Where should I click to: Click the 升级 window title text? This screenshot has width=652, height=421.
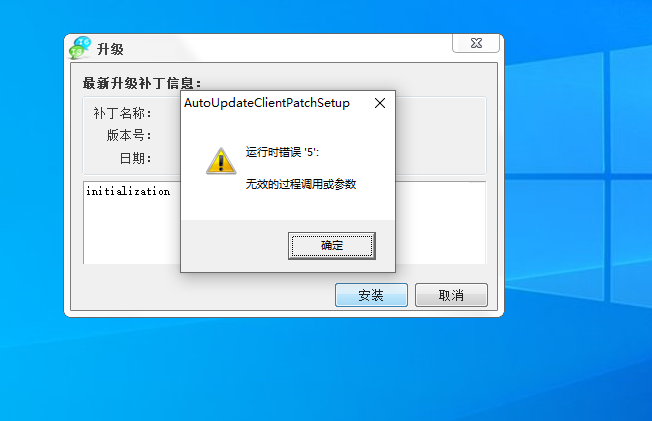(x=110, y=49)
